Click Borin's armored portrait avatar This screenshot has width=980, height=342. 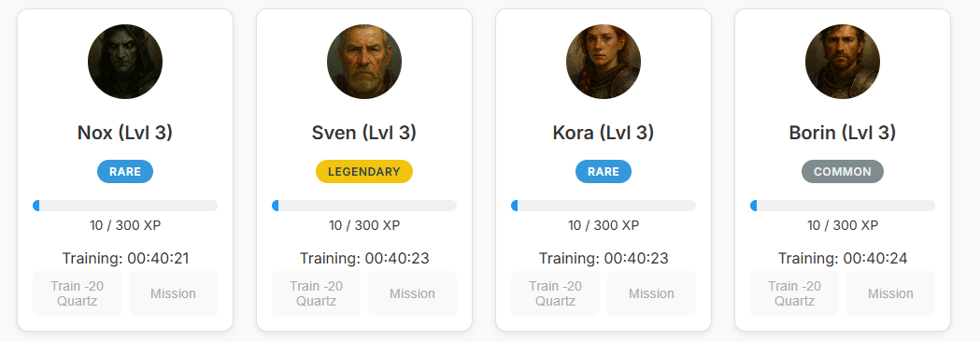pos(843,62)
